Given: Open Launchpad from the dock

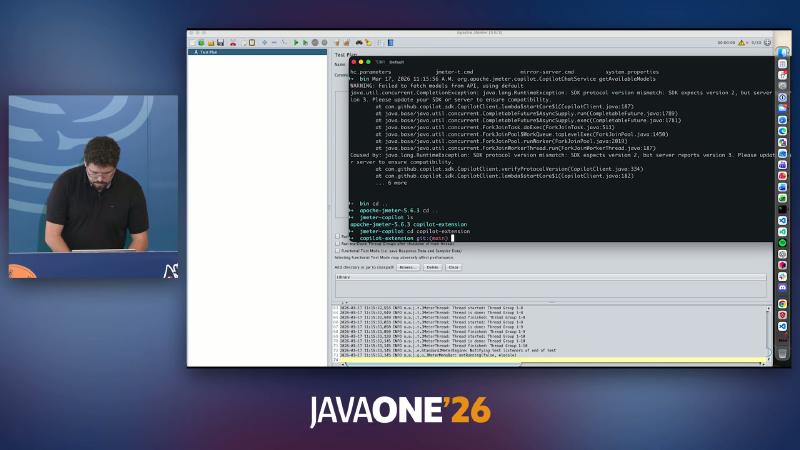Looking at the screenshot, I should click(782, 64).
